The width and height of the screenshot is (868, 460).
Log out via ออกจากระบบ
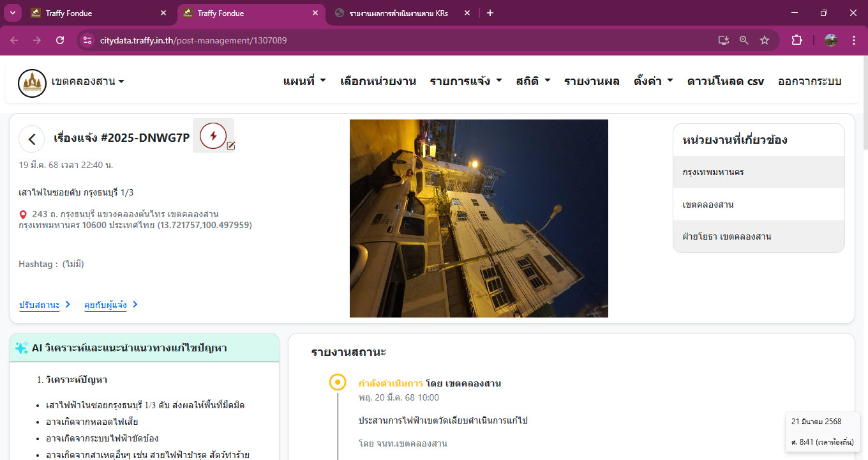[810, 81]
